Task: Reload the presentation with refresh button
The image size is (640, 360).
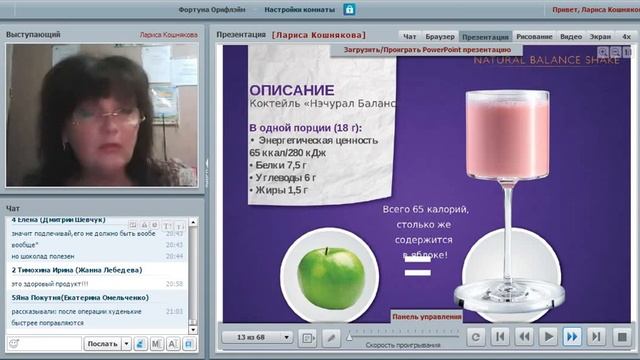Action: click(476, 337)
